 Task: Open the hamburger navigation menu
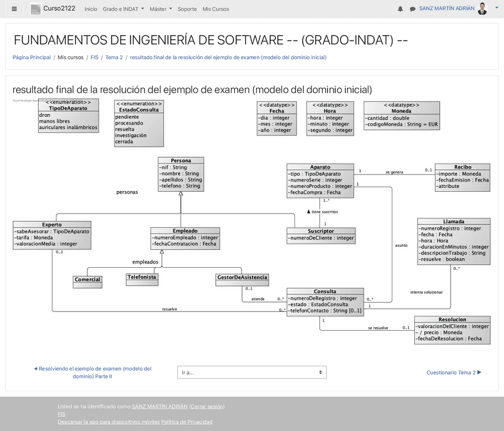[x=13, y=8]
